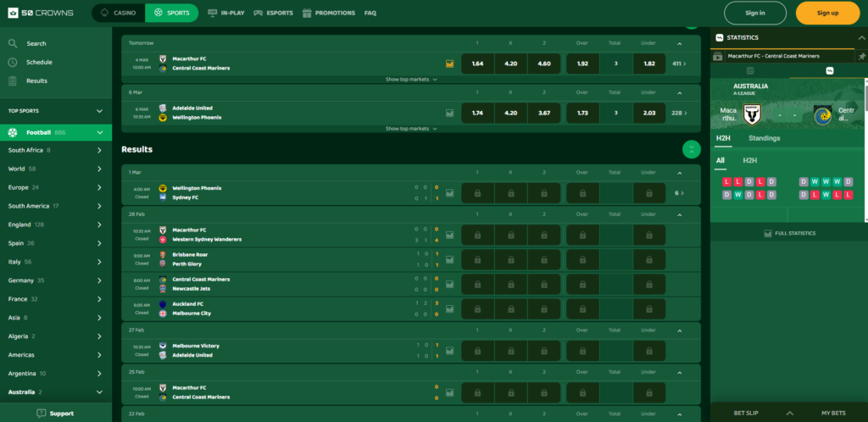Select odds 1.64 for Macarthur FC win
868x422 pixels.
[x=477, y=64]
